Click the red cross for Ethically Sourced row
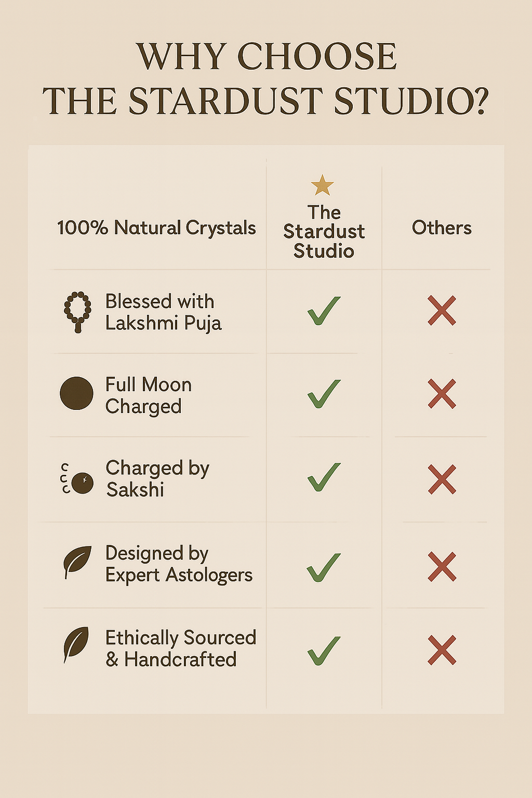 point(442,650)
